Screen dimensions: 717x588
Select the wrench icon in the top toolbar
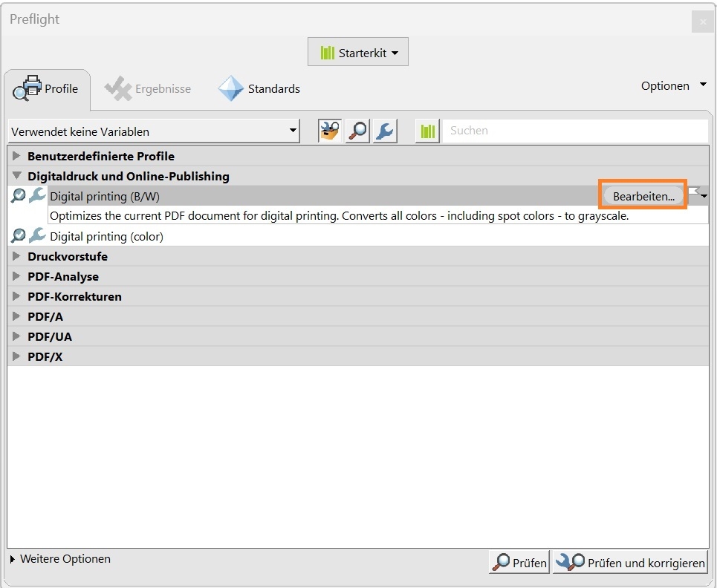coord(385,130)
